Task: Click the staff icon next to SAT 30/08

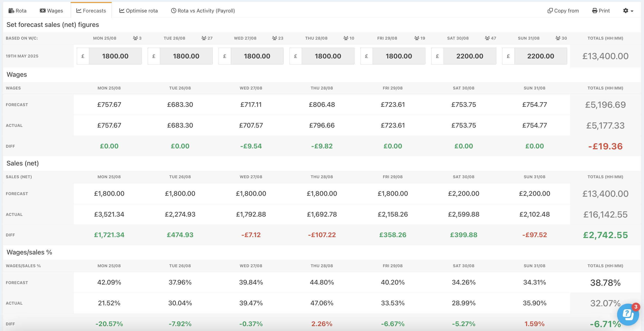Action: coord(487,38)
